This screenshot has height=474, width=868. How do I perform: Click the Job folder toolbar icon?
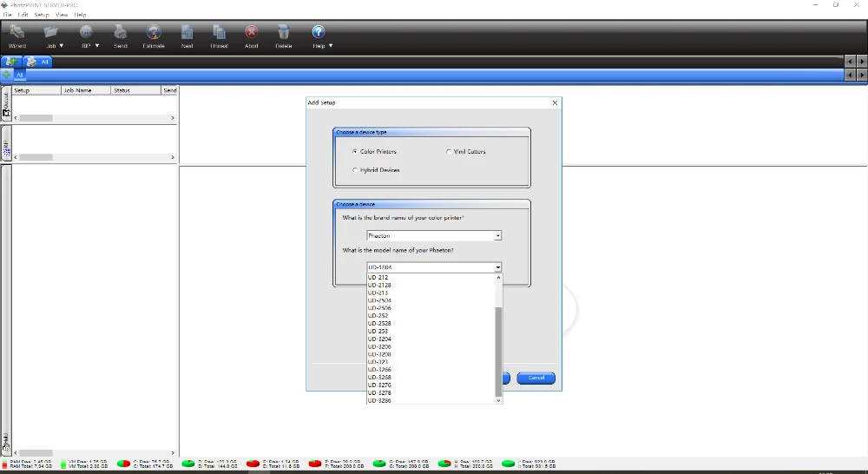(x=51, y=32)
